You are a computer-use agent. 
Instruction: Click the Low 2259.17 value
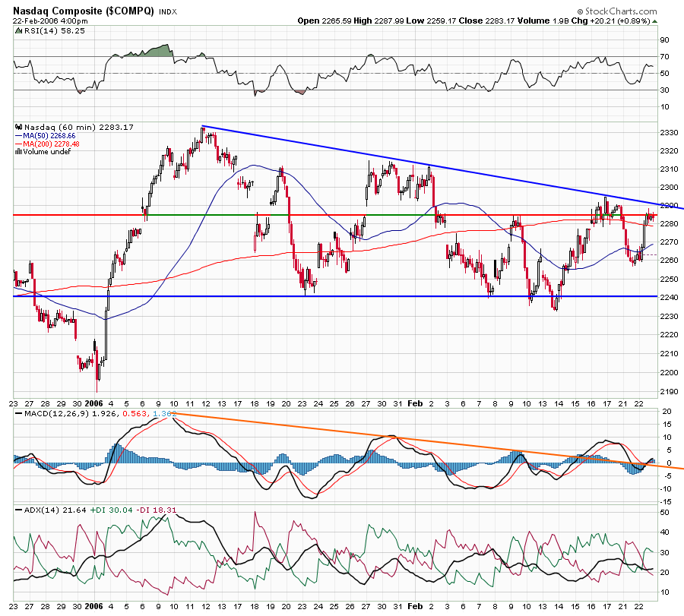[432, 21]
